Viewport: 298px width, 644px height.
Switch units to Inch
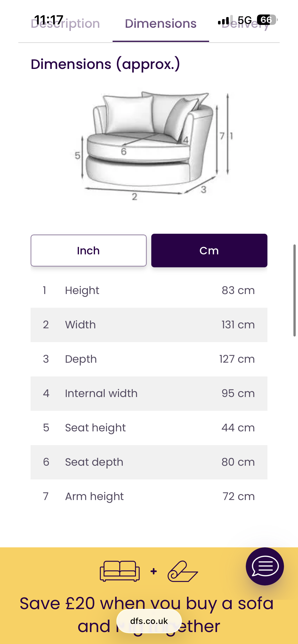pos(88,251)
